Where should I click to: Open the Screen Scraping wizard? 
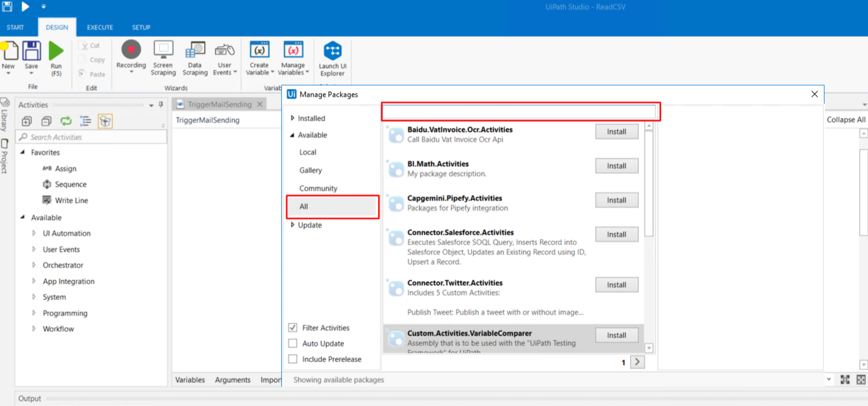(x=163, y=51)
